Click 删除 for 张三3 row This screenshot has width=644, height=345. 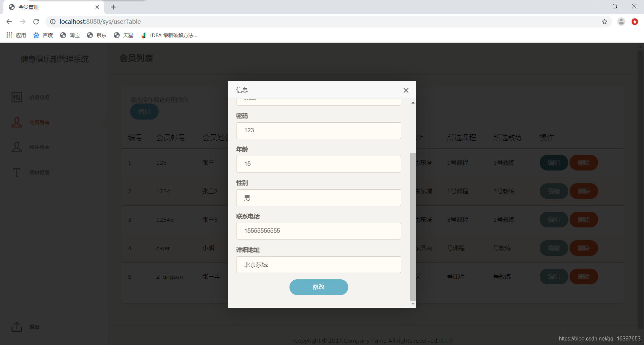point(584,220)
